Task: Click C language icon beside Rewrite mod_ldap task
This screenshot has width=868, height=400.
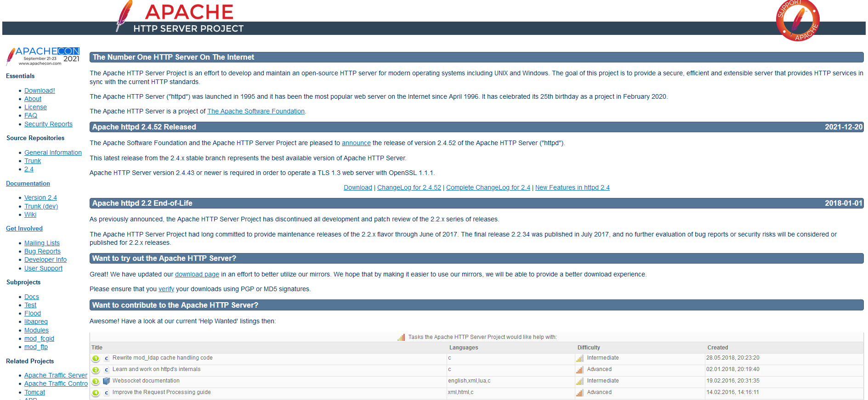Action: tap(107, 358)
